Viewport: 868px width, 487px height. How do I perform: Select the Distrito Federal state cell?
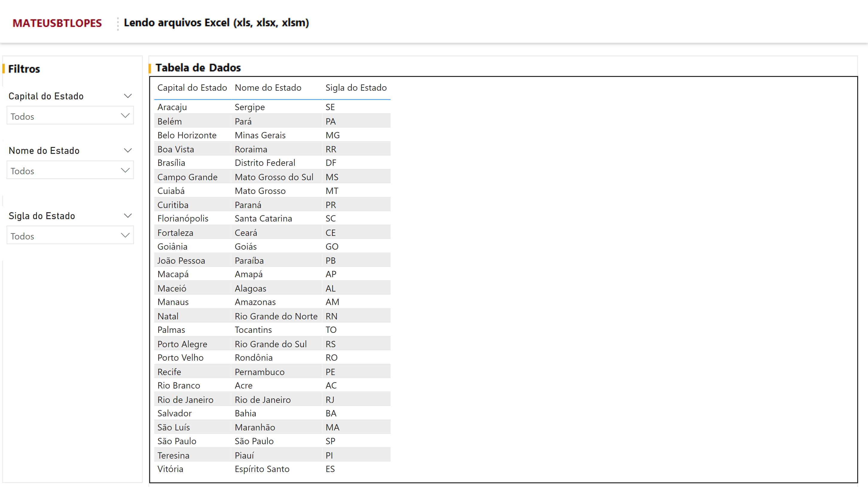[265, 163]
